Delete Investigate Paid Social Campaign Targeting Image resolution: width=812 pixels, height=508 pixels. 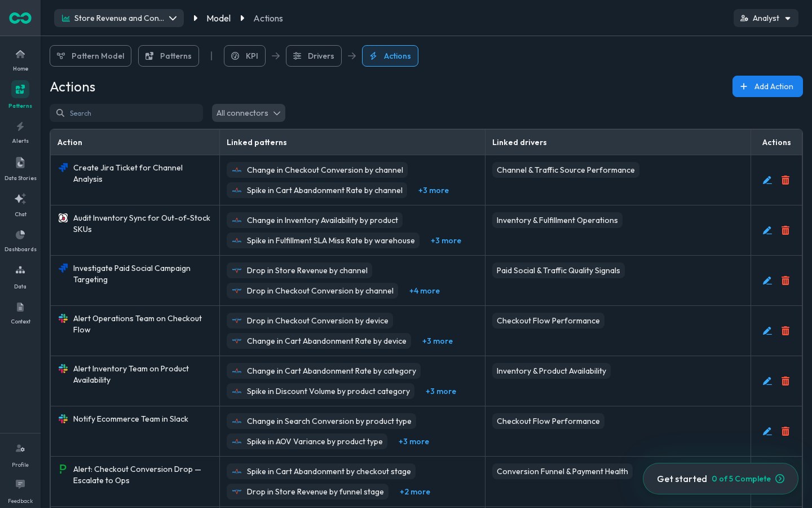tap(785, 281)
